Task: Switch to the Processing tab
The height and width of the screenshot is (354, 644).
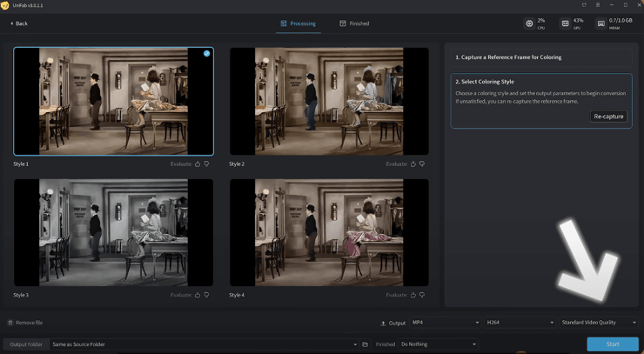Action: [x=299, y=23]
